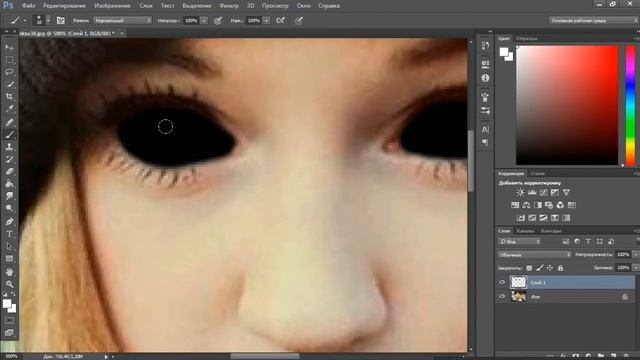640x360 pixels.
Task: Add a Brightness/Contrast adjustment
Action: pyautogui.click(x=520, y=192)
